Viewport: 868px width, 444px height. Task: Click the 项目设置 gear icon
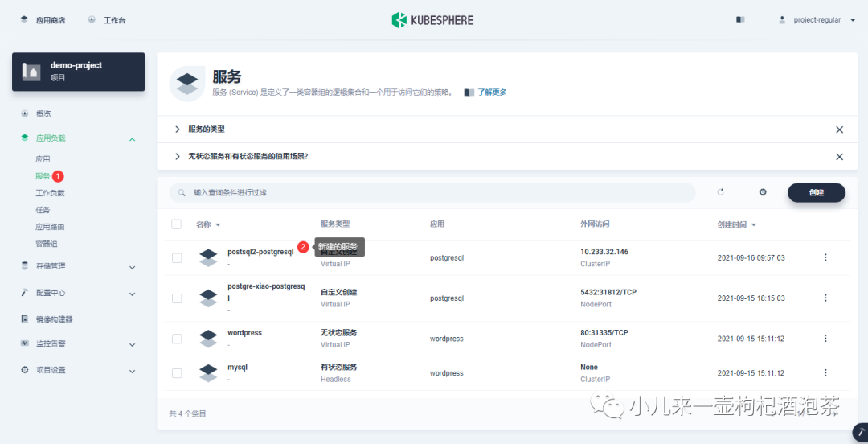(24, 370)
